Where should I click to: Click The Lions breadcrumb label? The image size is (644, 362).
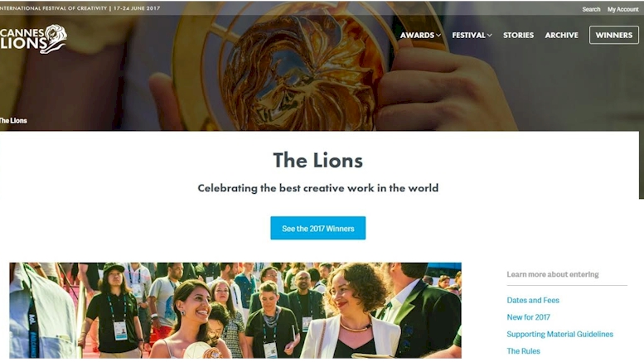[13, 121]
